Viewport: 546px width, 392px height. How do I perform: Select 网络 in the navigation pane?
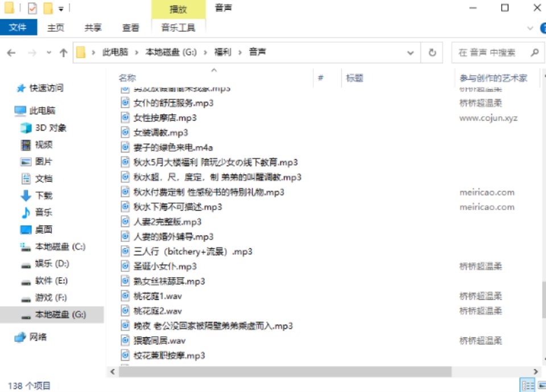(x=38, y=337)
